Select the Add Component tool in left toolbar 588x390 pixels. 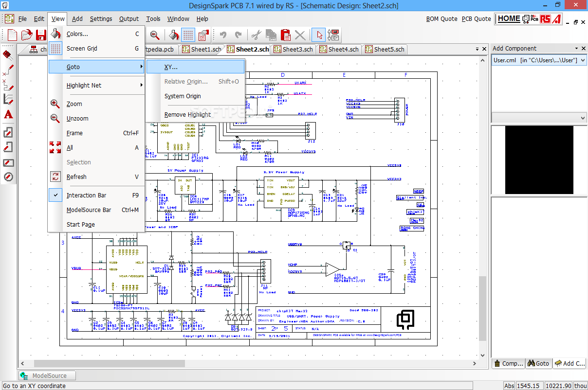click(8, 54)
